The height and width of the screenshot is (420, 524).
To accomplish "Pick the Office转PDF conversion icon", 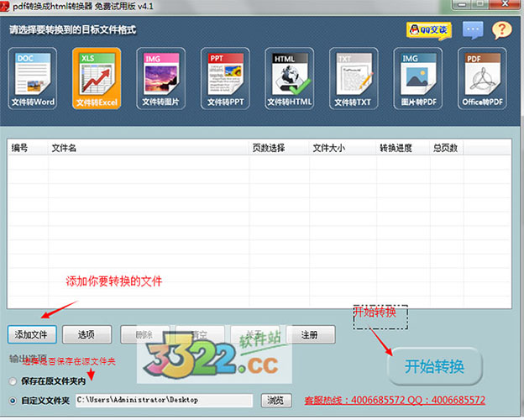I will [482, 79].
